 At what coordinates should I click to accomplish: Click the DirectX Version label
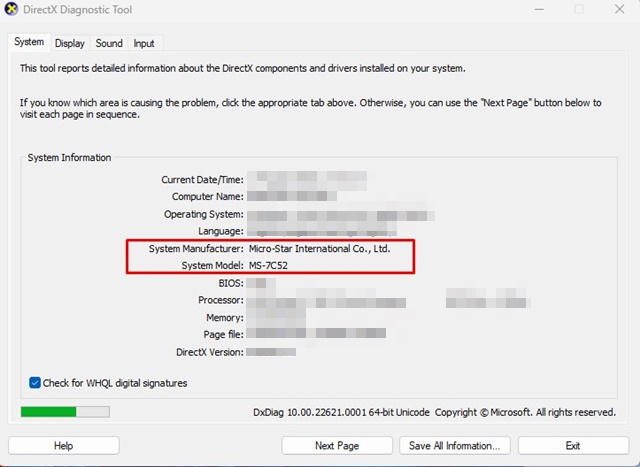click(209, 352)
